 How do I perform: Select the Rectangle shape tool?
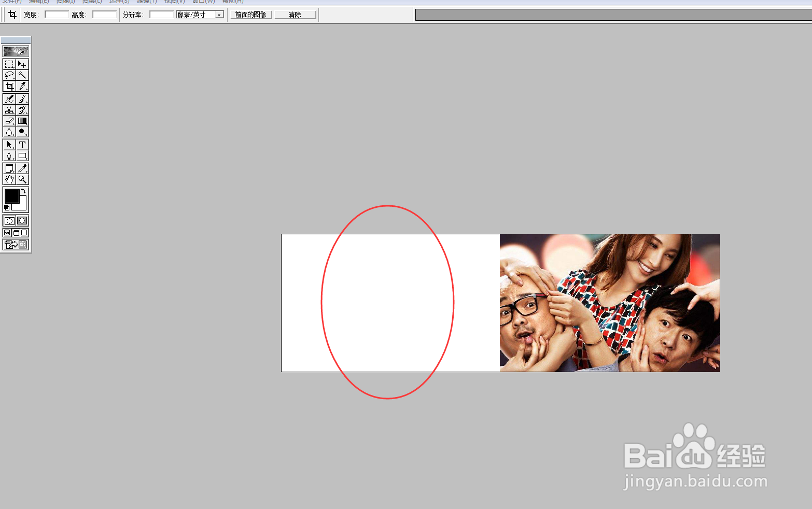22,155
